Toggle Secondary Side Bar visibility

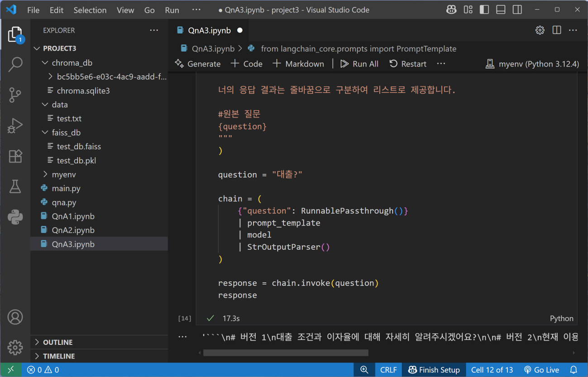(x=517, y=10)
